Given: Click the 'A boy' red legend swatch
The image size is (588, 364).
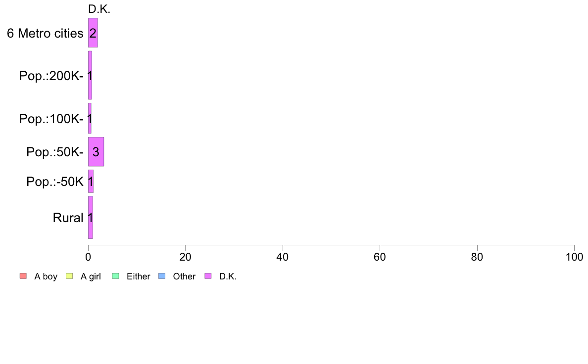Looking at the screenshot, I should click(x=23, y=276).
